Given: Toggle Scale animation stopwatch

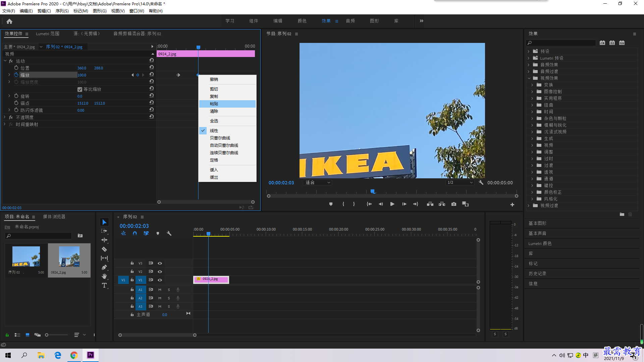Looking at the screenshot, I should point(16,75).
